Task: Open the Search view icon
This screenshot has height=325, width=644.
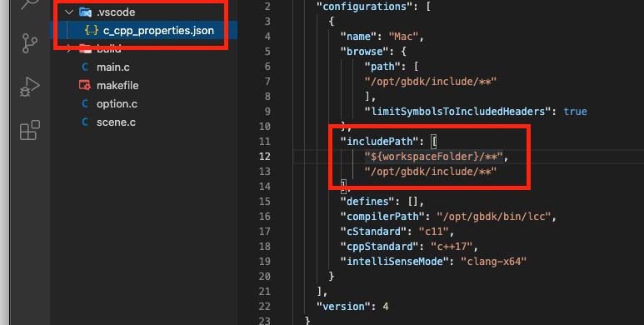Action: click(x=29, y=4)
